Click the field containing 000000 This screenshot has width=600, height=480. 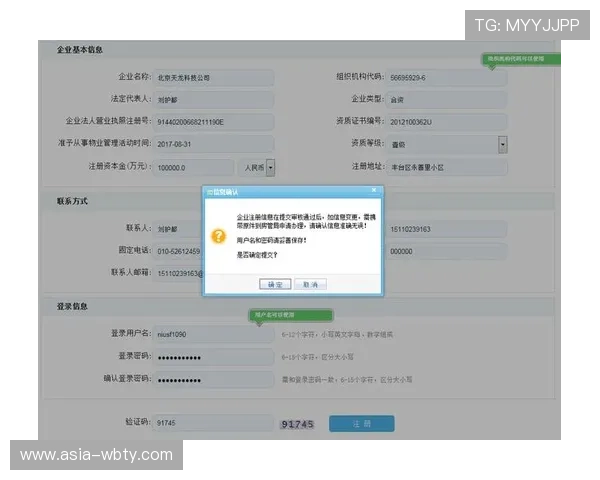click(446, 251)
